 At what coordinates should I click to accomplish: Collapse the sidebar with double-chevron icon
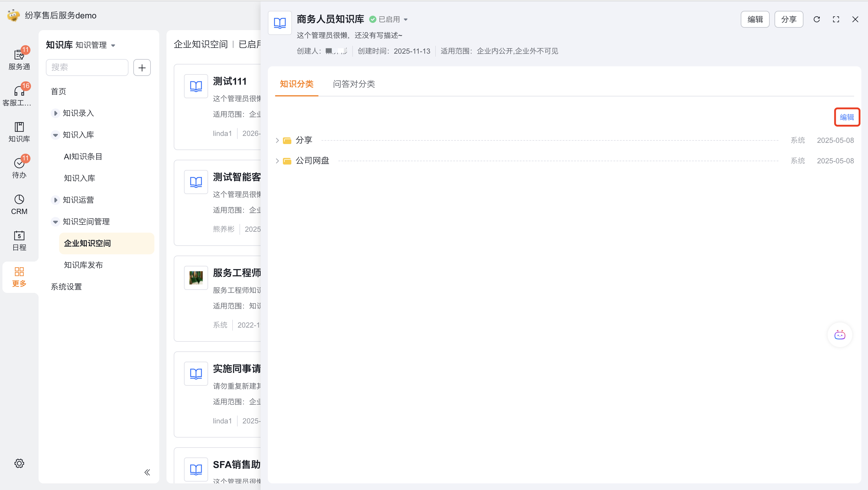147,472
